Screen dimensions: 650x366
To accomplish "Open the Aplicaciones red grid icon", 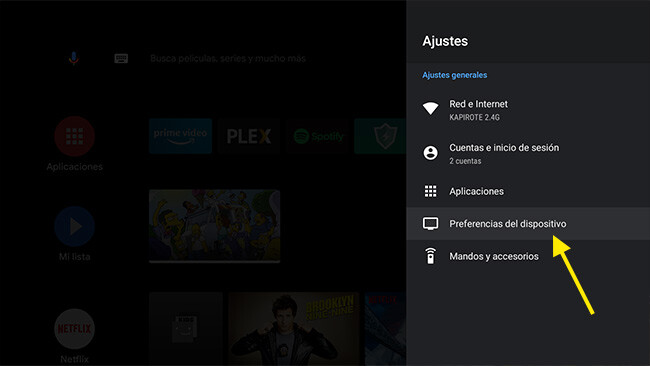I will tap(75, 136).
